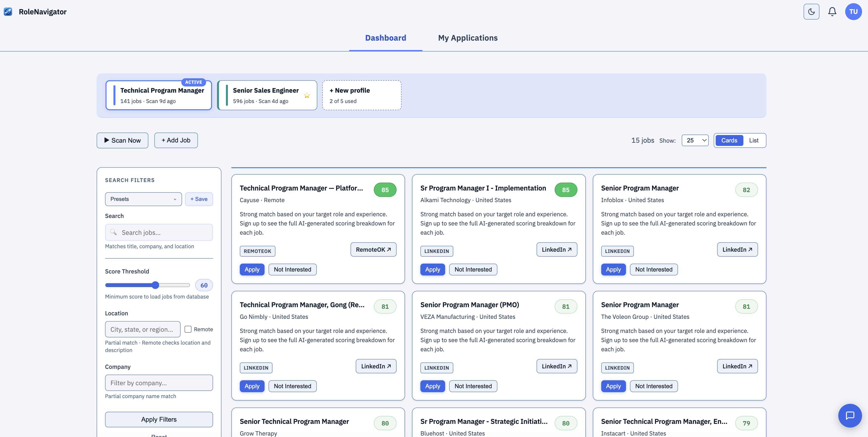Click the REMOTEOK source tag
The height and width of the screenshot is (437, 868).
coord(257,251)
